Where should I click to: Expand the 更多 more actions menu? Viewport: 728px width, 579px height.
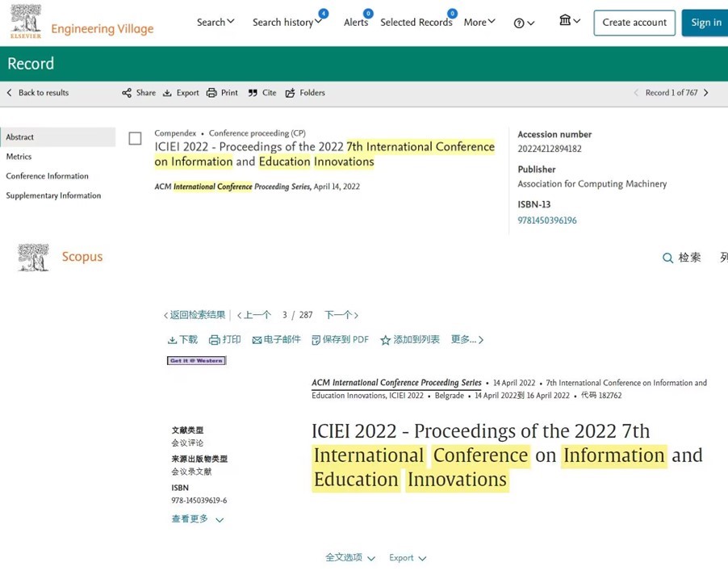467,340
